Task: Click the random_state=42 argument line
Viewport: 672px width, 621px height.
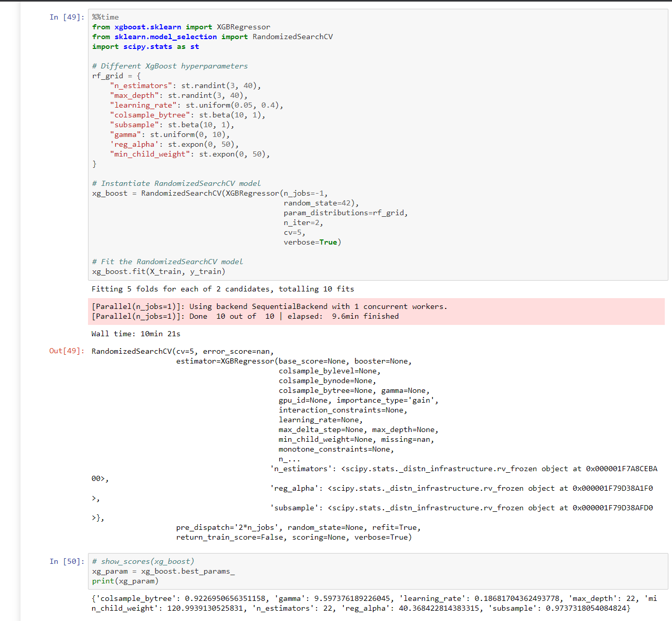Action: pyautogui.click(x=321, y=203)
